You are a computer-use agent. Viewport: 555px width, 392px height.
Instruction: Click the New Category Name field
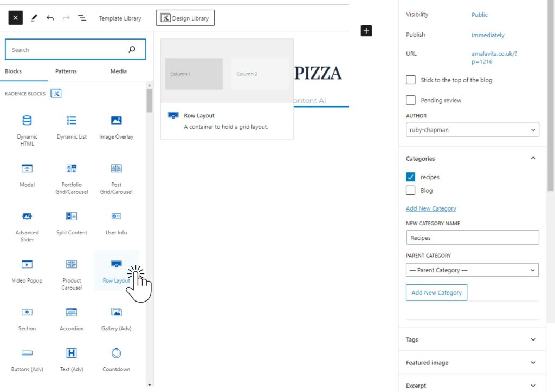[x=472, y=238]
